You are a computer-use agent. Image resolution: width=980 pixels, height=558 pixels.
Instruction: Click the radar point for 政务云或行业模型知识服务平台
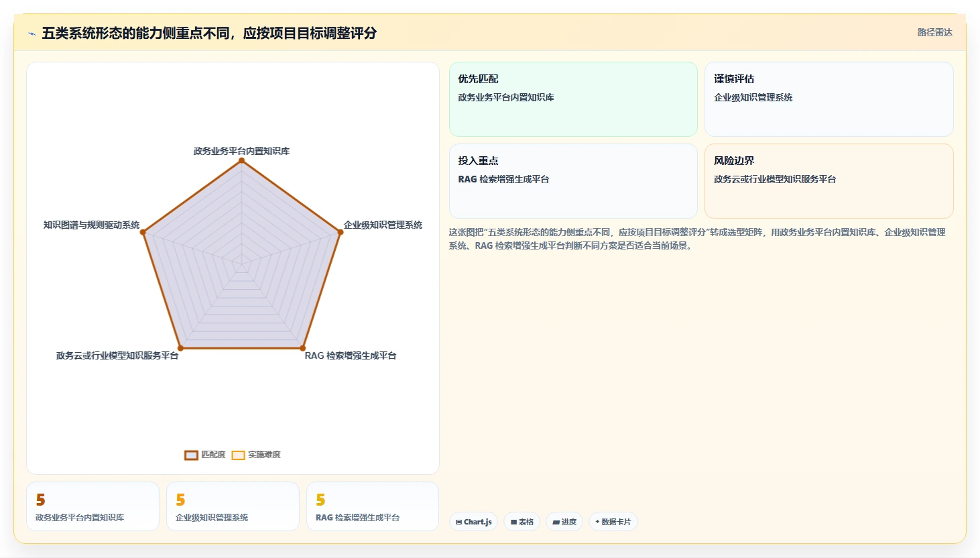(180, 348)
